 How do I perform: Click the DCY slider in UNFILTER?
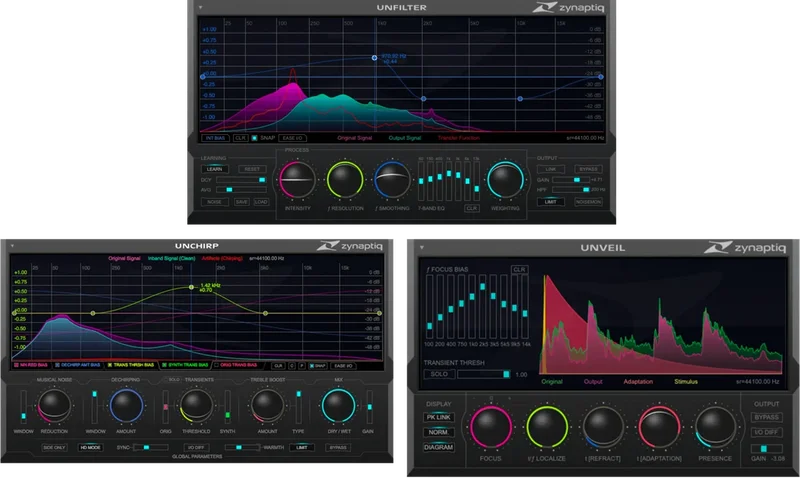coord(241,180)
